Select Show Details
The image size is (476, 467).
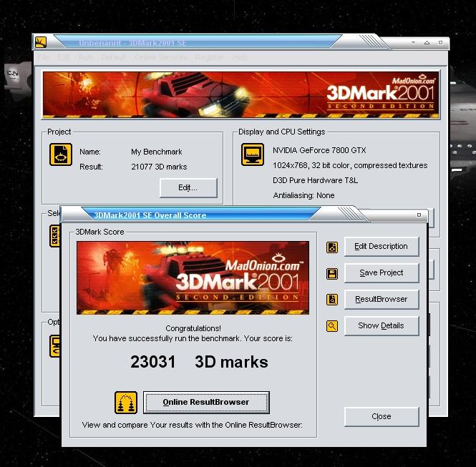(x=382, y=325)
